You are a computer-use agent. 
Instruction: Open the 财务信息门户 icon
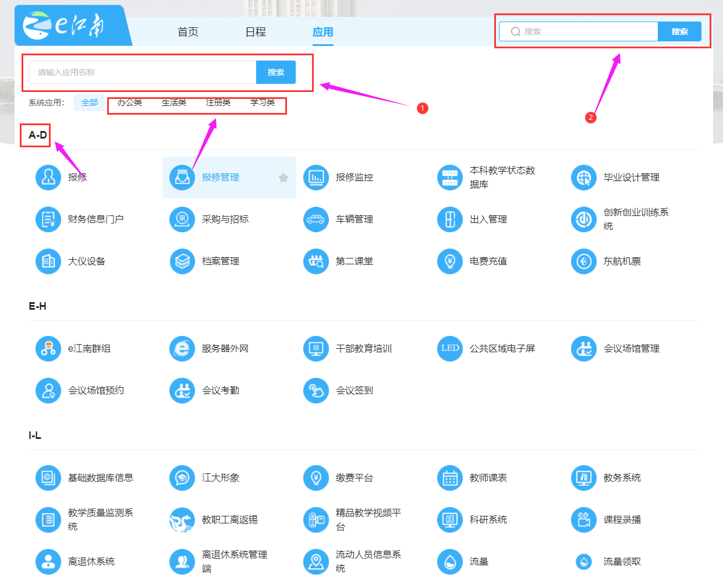[x=48, y=219]
